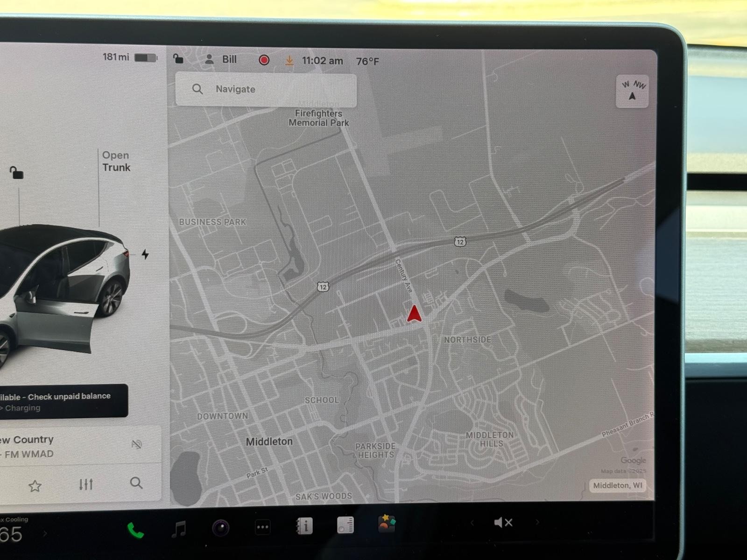Image resolution: width=747 pixels, height=560 pixels.
Task: Tap BUSINESS PARK label on map
Action: click(212, 222)
